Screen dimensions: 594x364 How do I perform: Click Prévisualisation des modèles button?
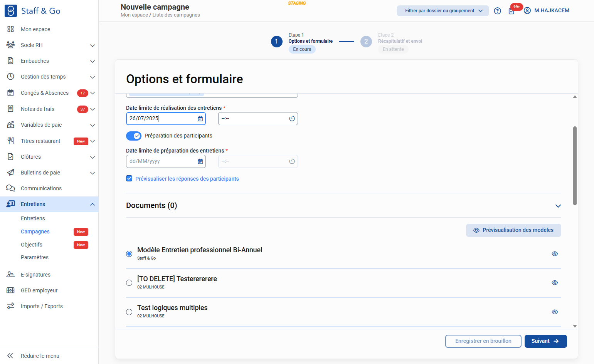pos(513,230)
